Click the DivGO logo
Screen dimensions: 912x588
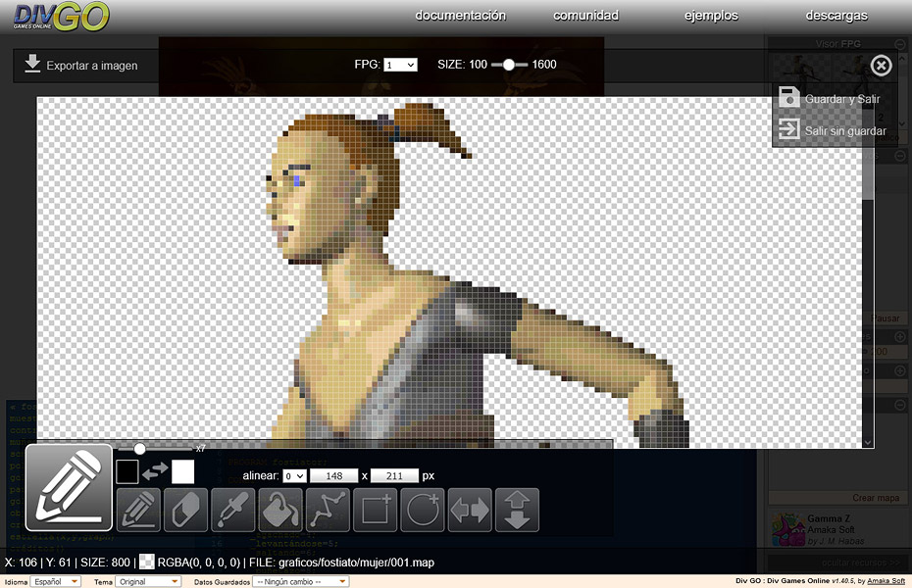[61, 17]
